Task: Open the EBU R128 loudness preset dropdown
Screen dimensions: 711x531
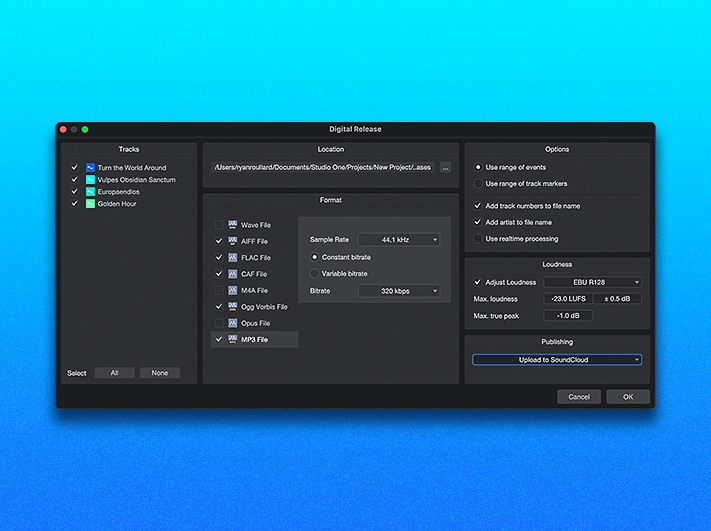Action: point(593,282)
